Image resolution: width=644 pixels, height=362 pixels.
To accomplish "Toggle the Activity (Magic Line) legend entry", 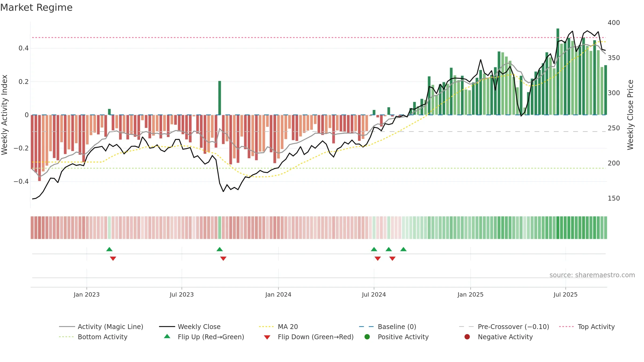I will [101, 327].
